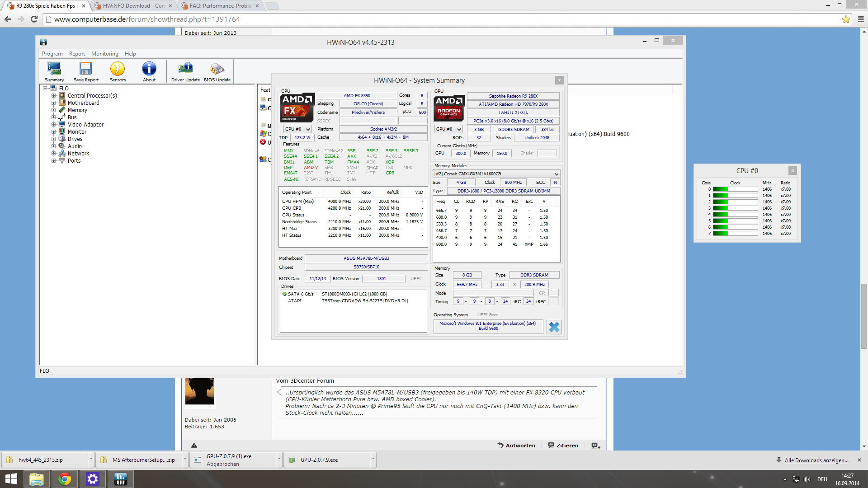Open the Summary toolbar icon

(x=54, y=69)
